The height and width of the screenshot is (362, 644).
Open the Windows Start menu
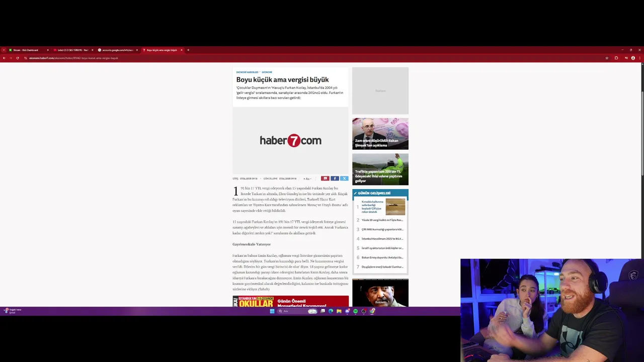[272, 311]
